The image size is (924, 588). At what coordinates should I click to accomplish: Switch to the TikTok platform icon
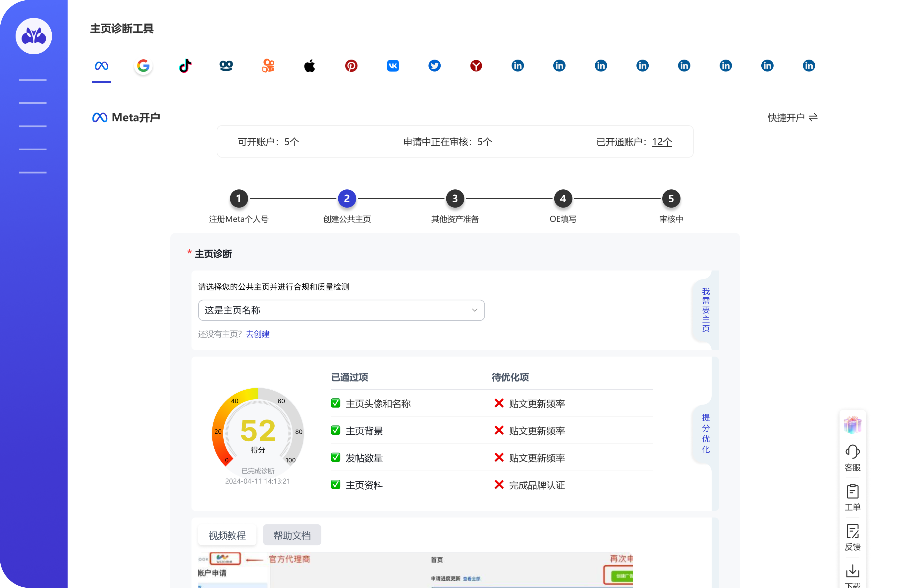(185, 66)
